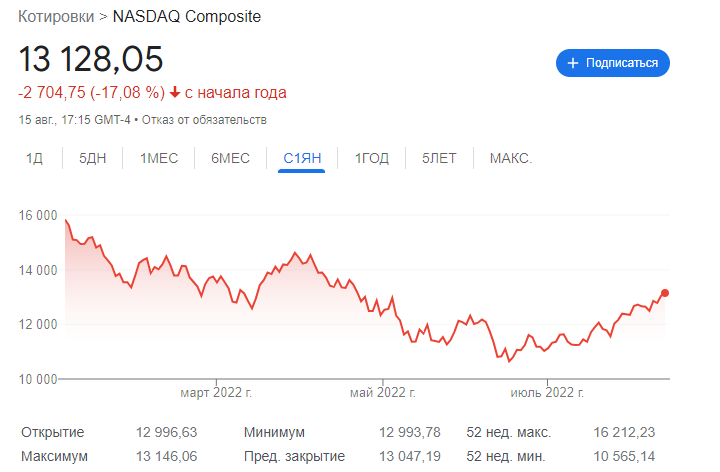Click the red down arrow icon
Viewport: 720px width, 472px height.
[x=175, y=93]
